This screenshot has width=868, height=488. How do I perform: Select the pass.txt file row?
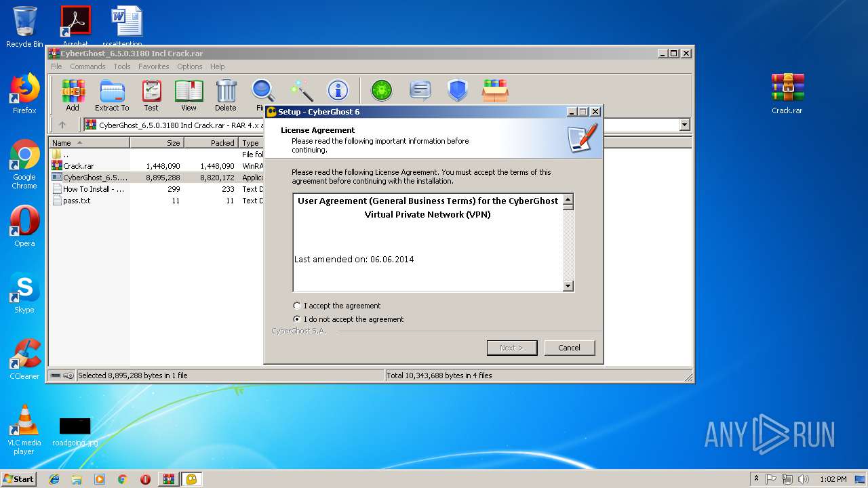click(x=156, y=201)
